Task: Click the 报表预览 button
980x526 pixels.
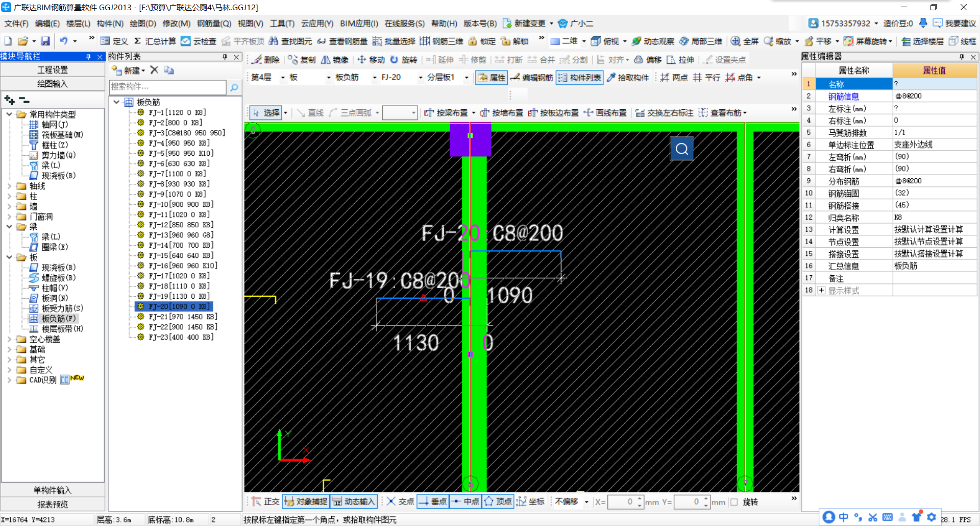Action: pyautogui.click(x=53, y=505)
